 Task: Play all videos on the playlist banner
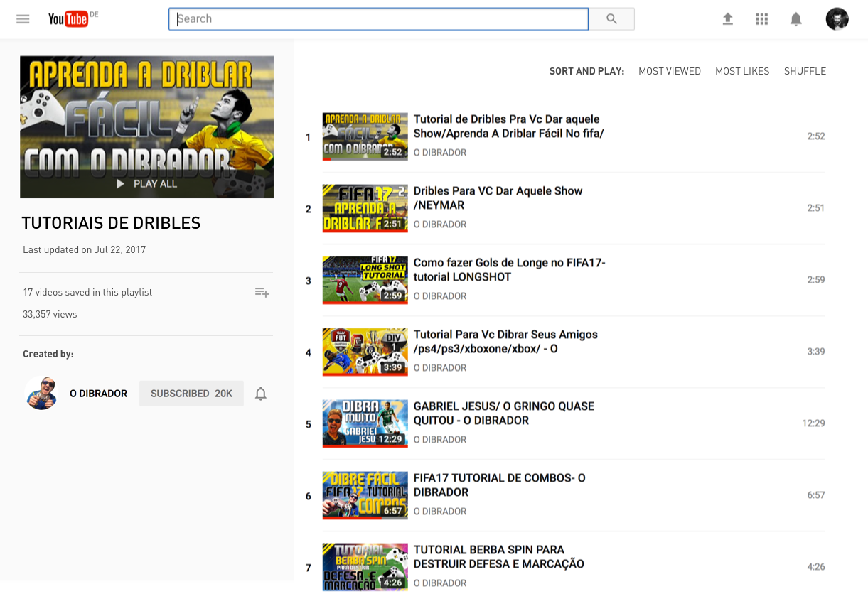click(147, 183)
